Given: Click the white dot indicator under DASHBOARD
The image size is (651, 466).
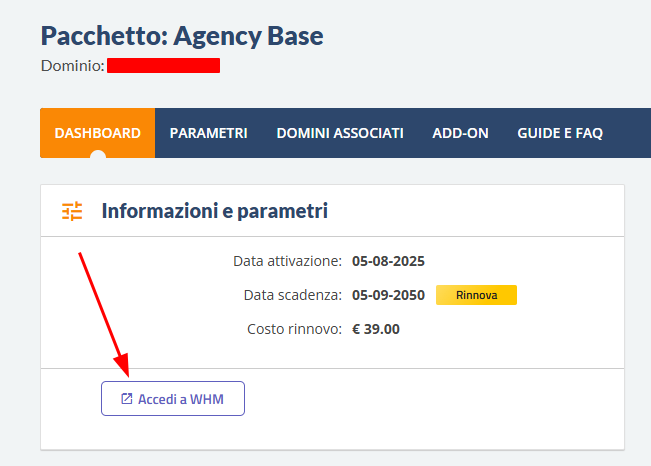Looking at the screenshot, I should (x=97, y=156).
